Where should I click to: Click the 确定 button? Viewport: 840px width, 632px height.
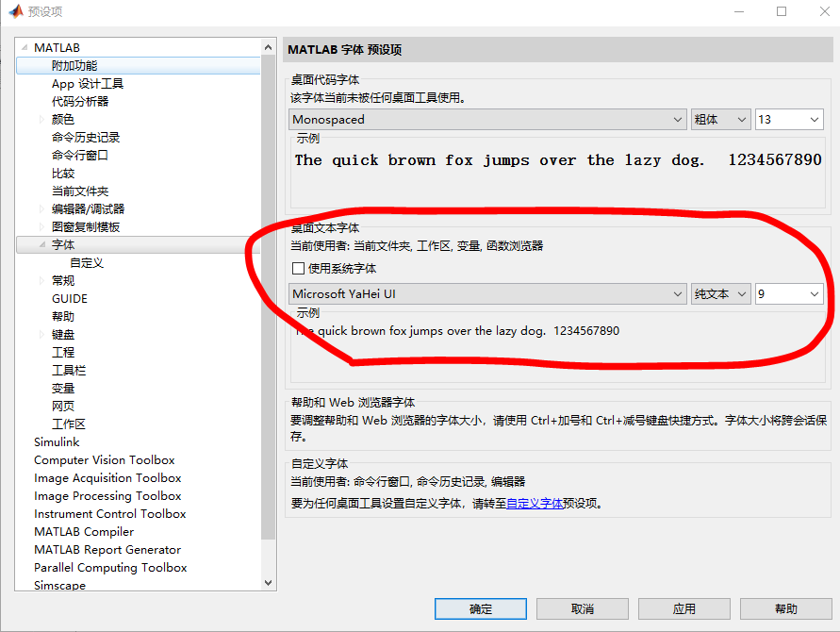(x=481, y=609)
